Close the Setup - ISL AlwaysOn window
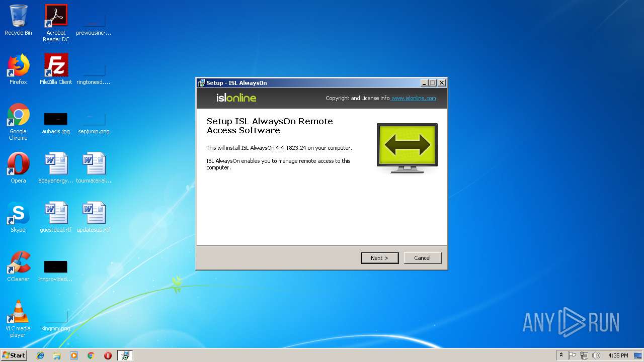Viewport: 644px width, 362px height. (442, 83)
